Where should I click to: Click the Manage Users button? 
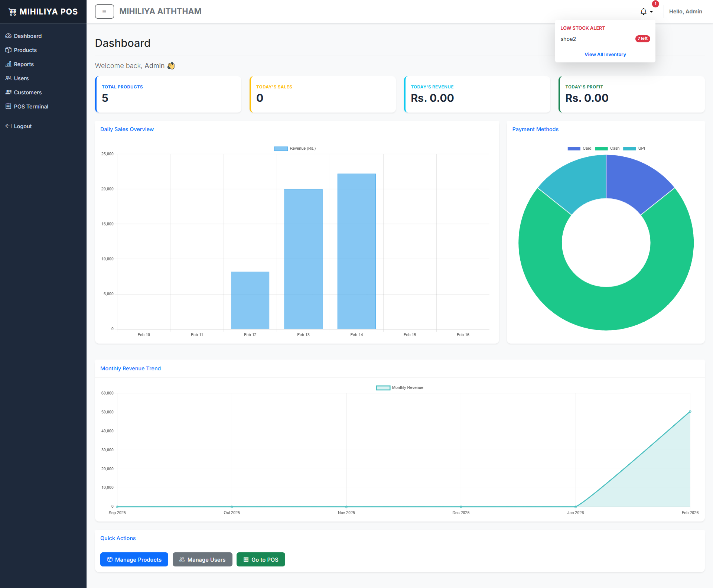(202, 559)
